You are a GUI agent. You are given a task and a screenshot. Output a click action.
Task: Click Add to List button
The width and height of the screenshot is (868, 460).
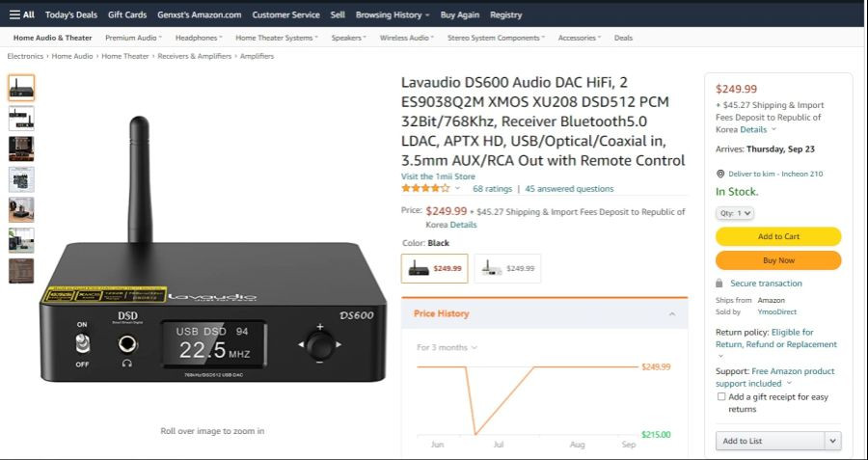point(770,441)
